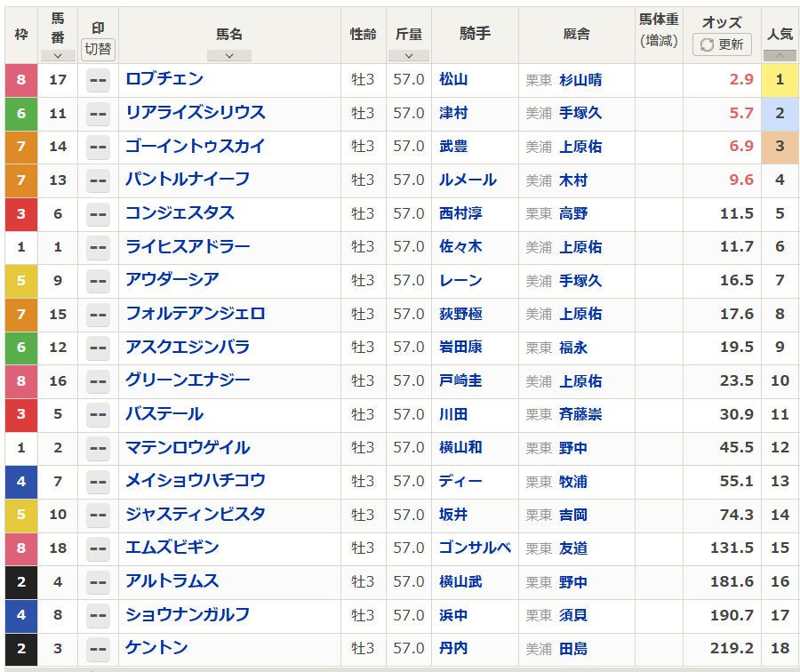Open horse page for リアライズシリウス
Image resolution: width=800 pixels, height=672 pixels.
point(196,112)
